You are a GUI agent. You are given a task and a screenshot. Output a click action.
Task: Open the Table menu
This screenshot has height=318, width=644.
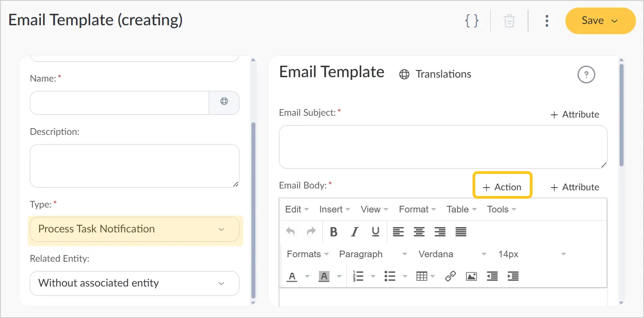click(x=461, y=209)
